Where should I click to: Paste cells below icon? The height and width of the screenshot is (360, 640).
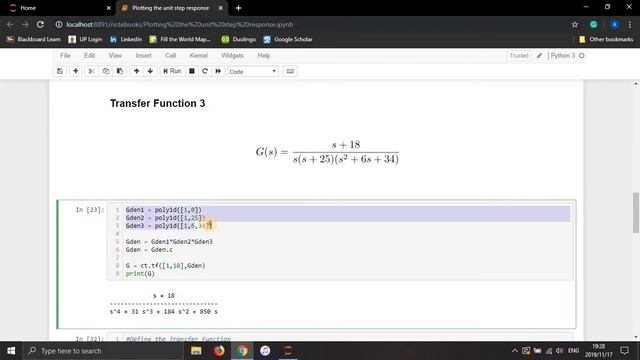(120, 71)
